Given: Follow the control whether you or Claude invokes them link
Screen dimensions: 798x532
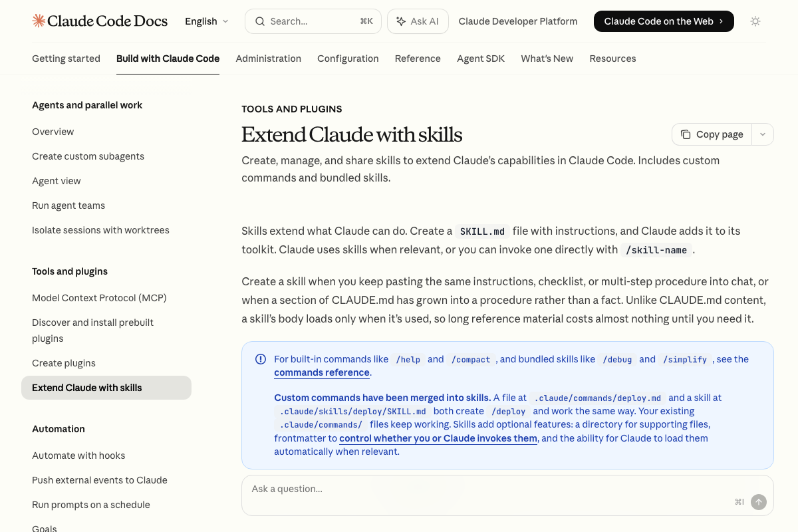Looking at the screenshot, I should [438, 438].
